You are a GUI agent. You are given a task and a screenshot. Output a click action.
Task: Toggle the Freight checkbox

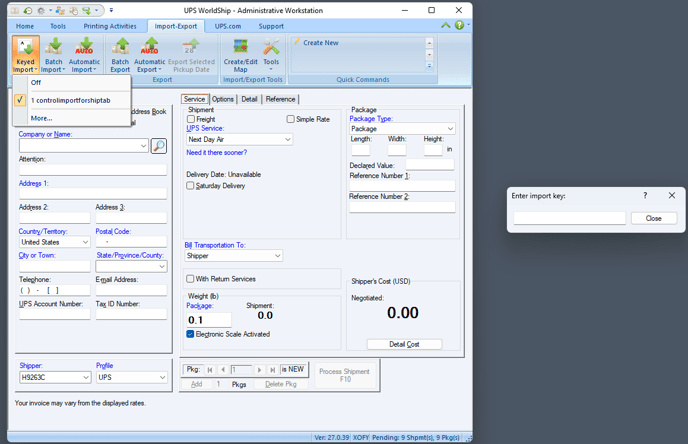pyautogui.click(x=191, y=119)
